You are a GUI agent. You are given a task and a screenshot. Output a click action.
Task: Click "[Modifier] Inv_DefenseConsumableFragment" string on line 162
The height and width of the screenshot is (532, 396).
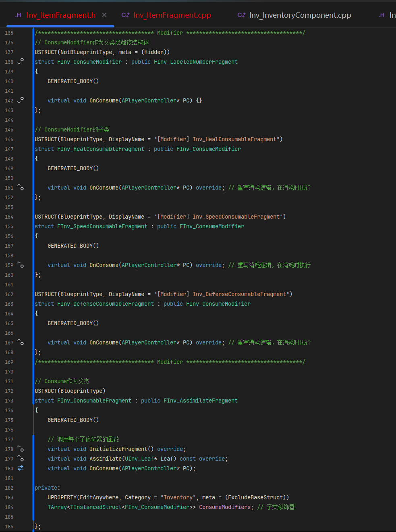click(x=222, y=294)
